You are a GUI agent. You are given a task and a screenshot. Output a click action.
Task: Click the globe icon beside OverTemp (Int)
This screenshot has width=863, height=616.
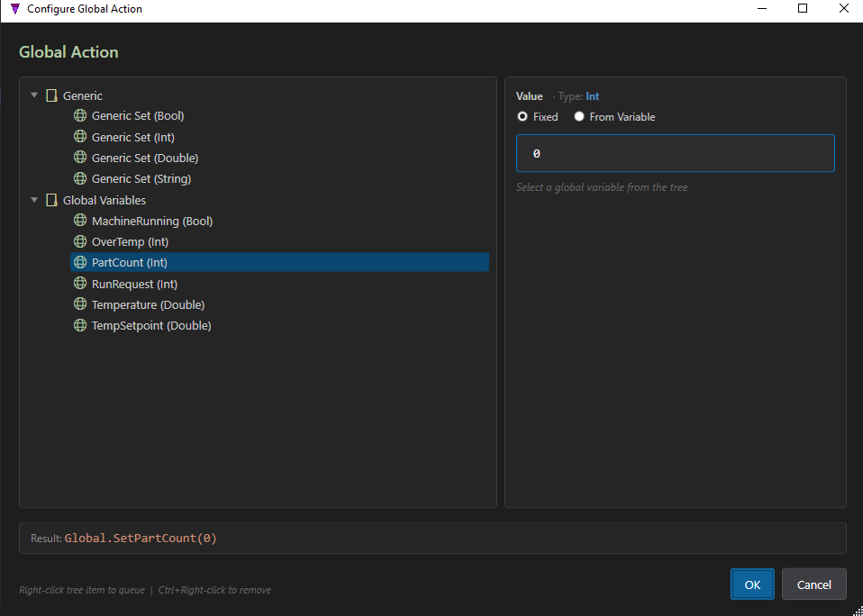[80, 241]
